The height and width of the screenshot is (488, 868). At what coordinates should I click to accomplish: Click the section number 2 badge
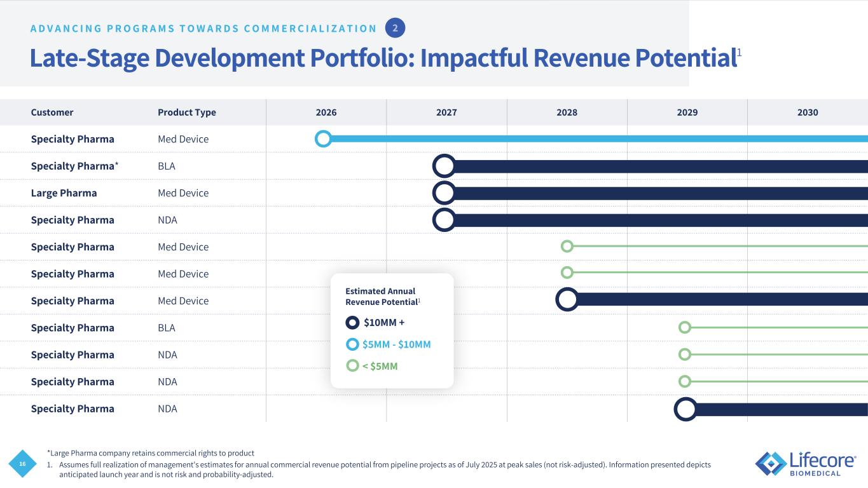395,28
